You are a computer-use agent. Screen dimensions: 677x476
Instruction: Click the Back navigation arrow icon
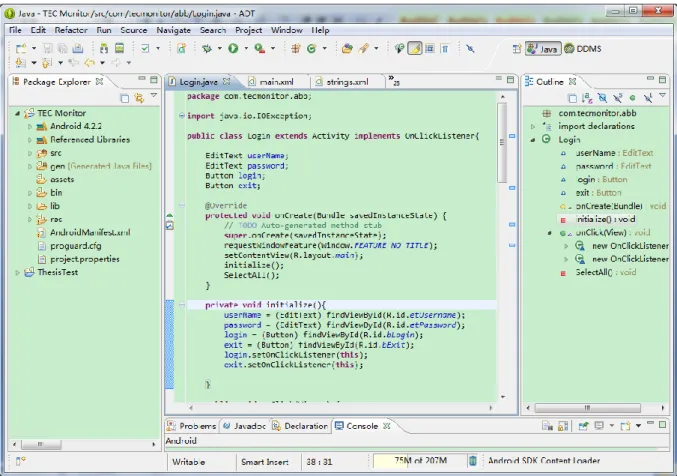[89, 63]
